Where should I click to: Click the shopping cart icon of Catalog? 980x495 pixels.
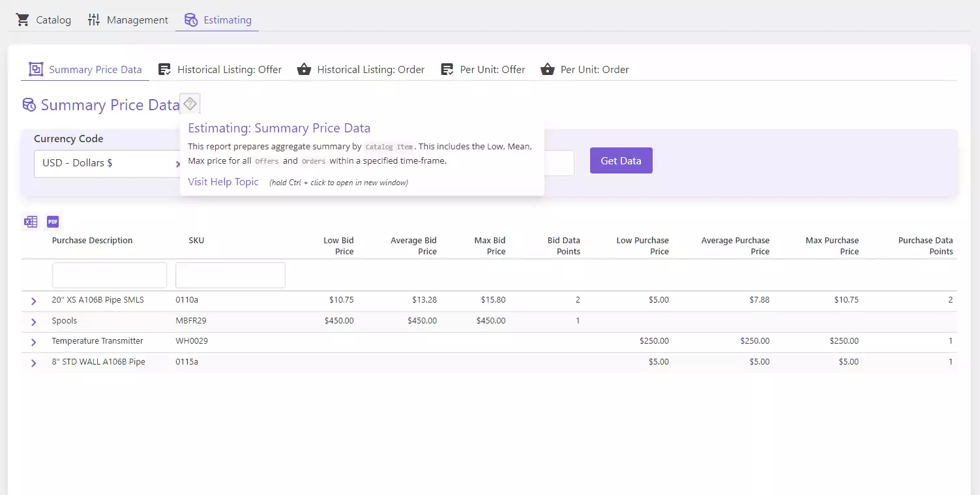tap(23, 20)
